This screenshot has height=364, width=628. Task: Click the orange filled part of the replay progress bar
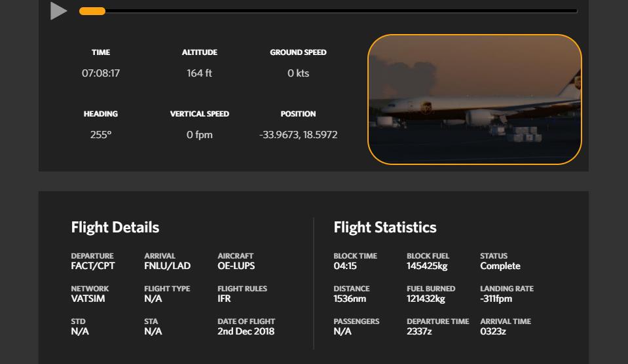click(92, 11)
